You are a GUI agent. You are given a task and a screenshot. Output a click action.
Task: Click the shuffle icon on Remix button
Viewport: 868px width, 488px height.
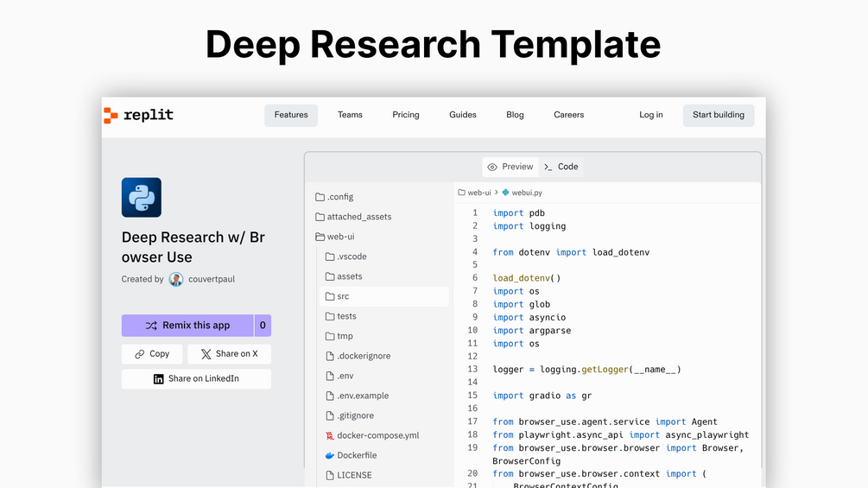pyautogui.click(x=151, y=326)
